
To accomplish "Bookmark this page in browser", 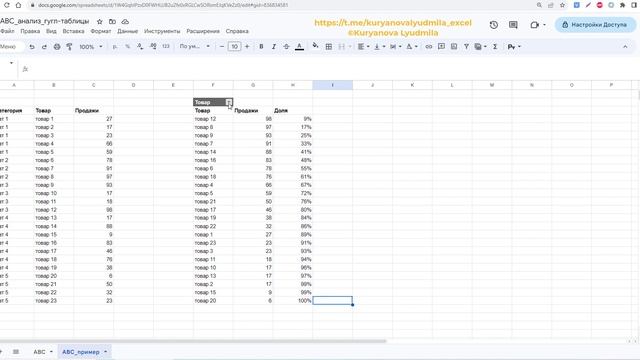I will pyautogui.click(x=562, y=5).
